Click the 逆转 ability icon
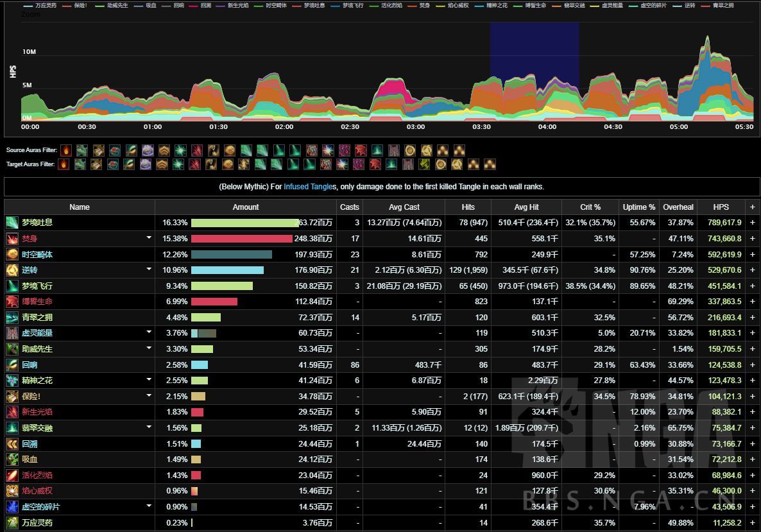This screenshot has height=532, width=761. click(x=12, y=270)
